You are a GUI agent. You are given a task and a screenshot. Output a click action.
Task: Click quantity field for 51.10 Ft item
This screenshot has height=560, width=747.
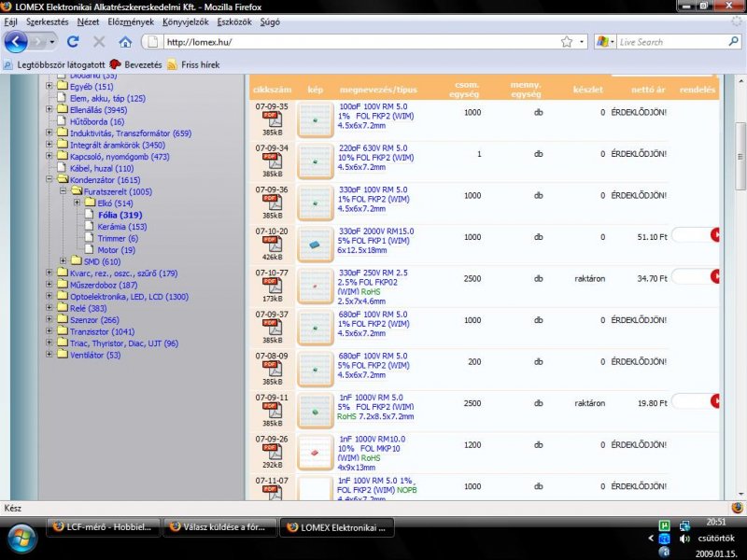(x=691, y=235)
